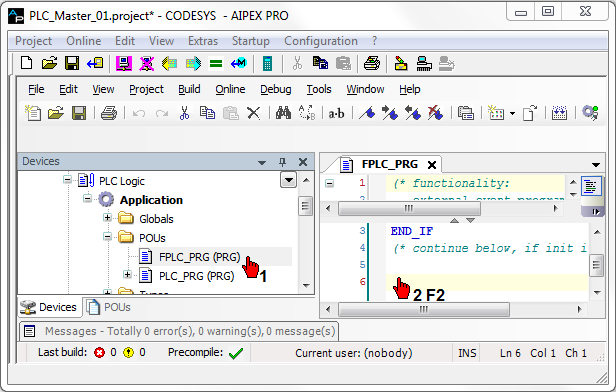Click the blue arrow M icon
616x392 pixels.
click(239, 63)
